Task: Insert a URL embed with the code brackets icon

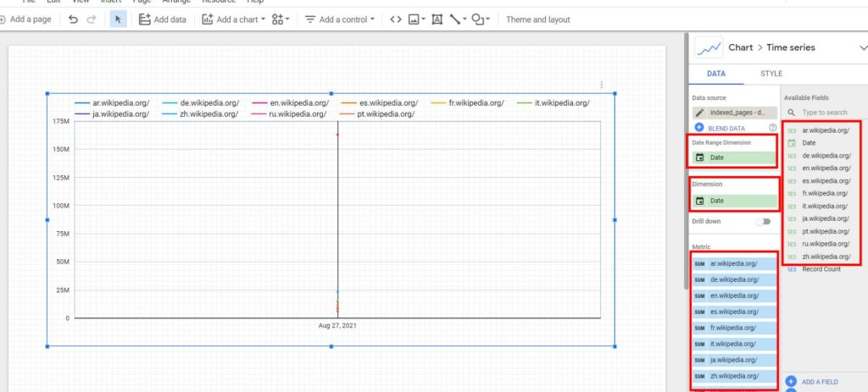Action: coord(395,19)
